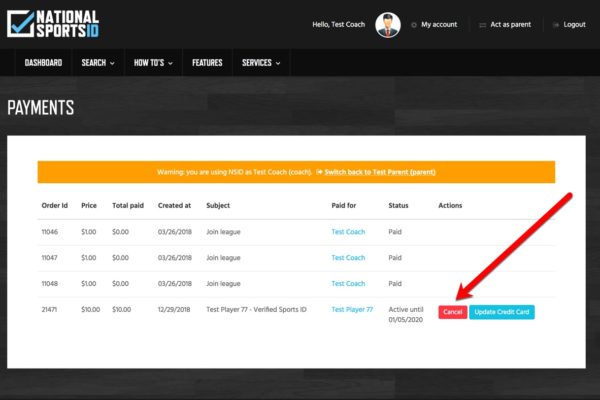Click the Order Id column header
The height and width of the screenshot is (400, 600).
54,206
